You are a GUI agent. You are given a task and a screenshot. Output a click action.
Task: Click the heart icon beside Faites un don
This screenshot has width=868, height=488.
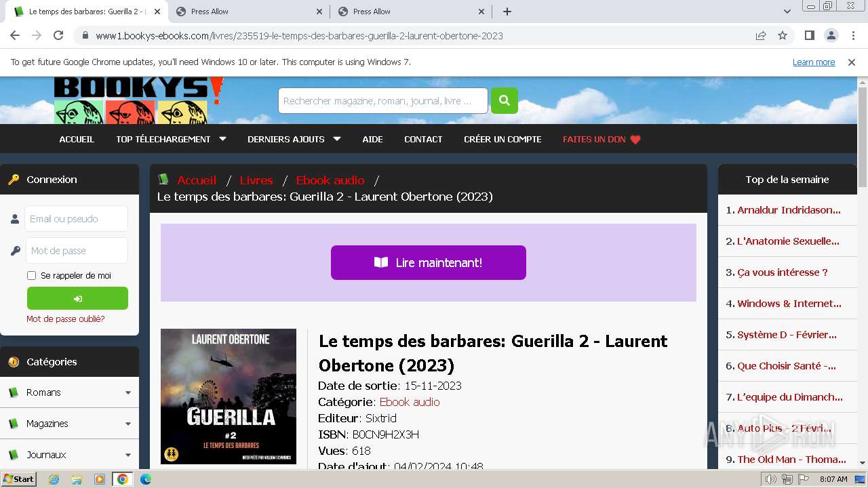[x=635, y=140]
